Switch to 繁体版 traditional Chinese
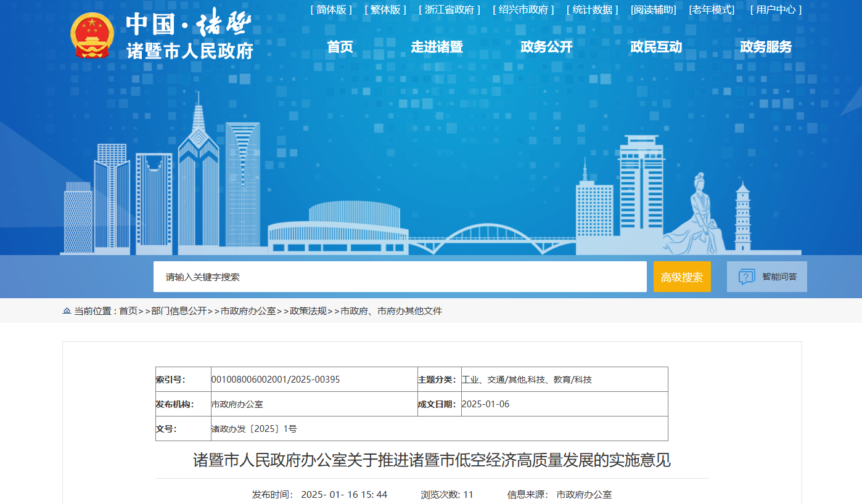862x504 pixels. [x=385, y=10]
